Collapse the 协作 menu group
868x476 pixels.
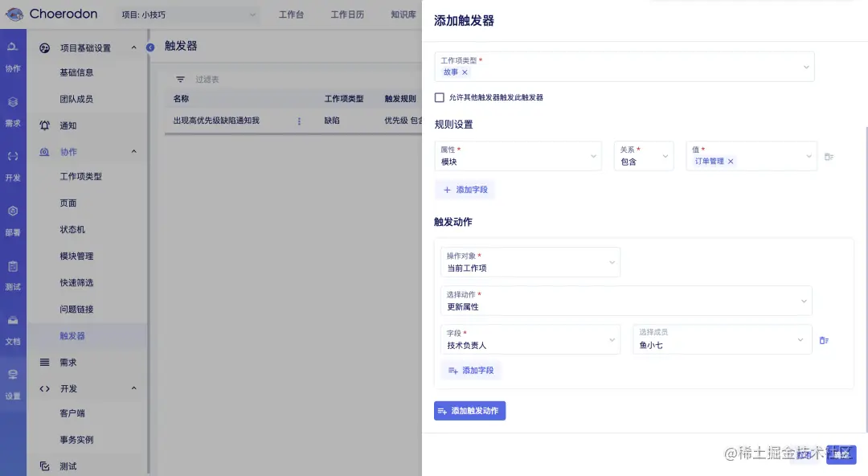point(133,151)
